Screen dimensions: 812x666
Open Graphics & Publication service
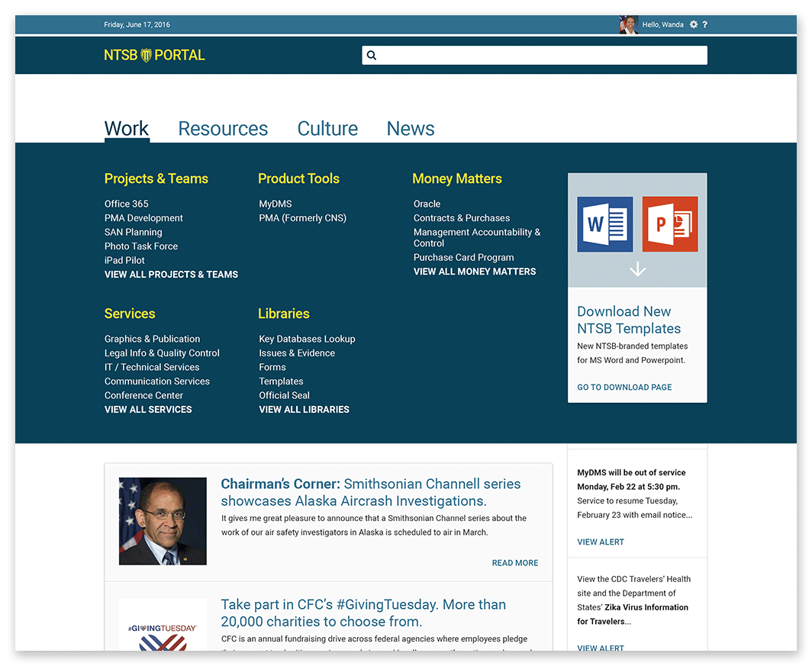tap(152, 339)
